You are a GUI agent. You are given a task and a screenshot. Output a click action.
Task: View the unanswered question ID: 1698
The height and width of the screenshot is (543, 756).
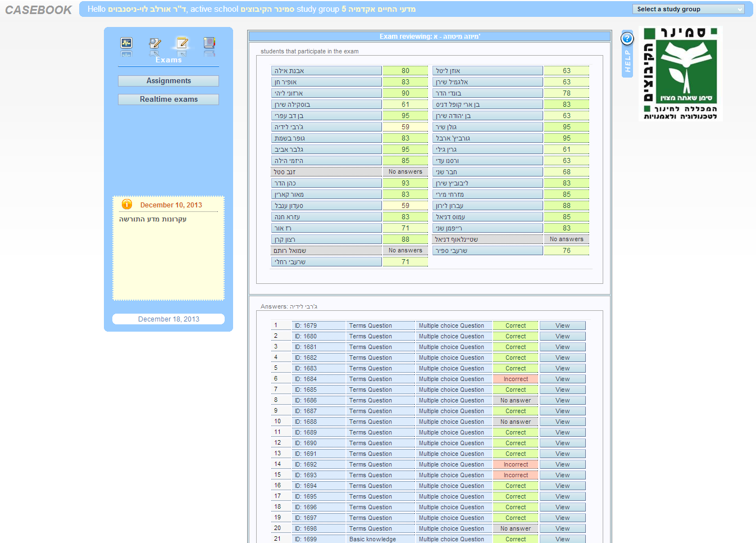pos(562,528)
